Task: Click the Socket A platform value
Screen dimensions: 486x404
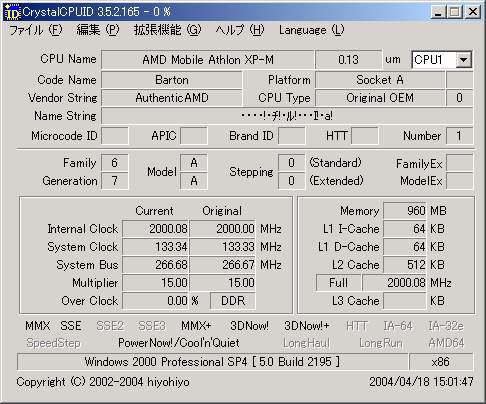Action: pyautogui.click(x=380, y=80)
